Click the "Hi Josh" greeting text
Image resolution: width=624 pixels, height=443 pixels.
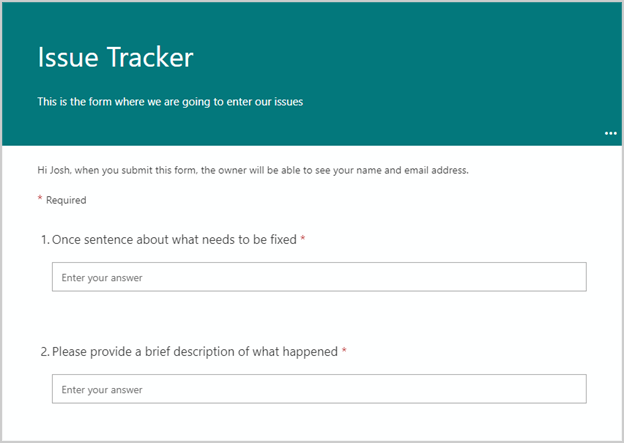(x=53, y=170)
